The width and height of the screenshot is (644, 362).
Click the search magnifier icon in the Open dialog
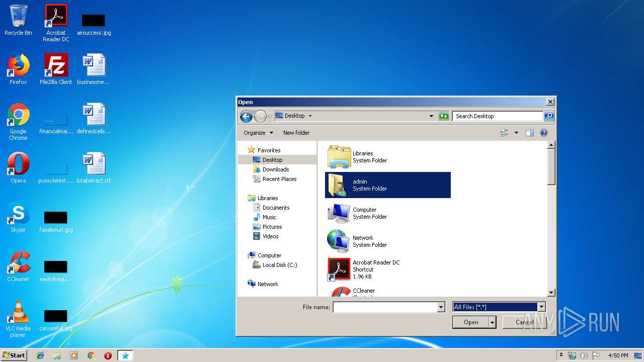click(549, 116)
